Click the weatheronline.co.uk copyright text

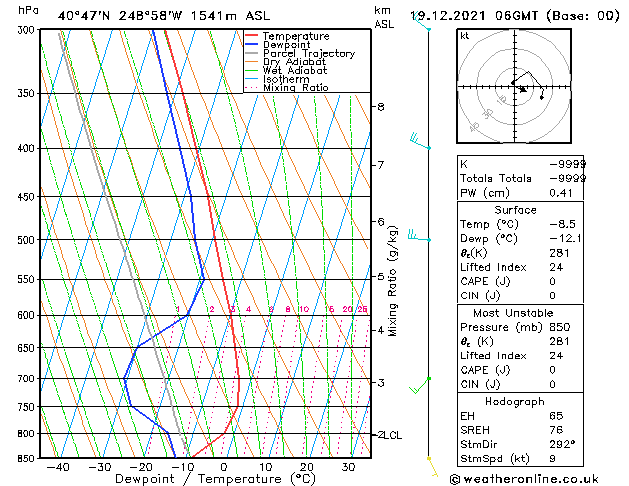[x=524, y=479]
